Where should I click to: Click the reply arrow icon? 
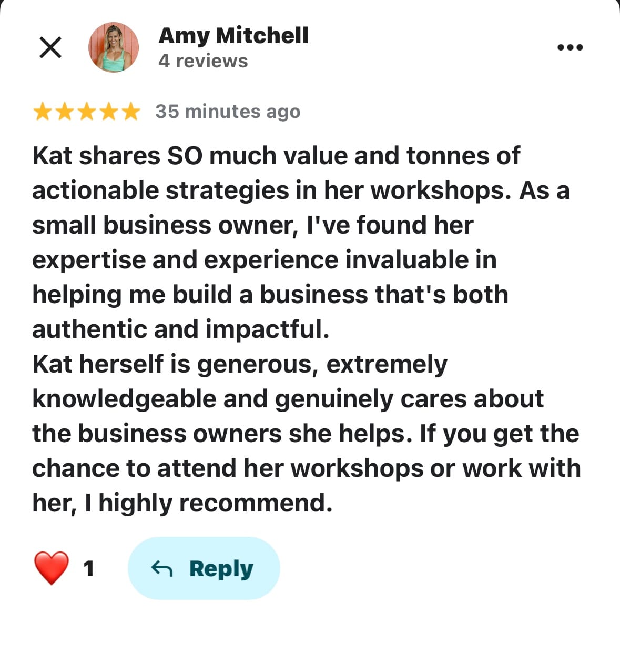[161, 568]
